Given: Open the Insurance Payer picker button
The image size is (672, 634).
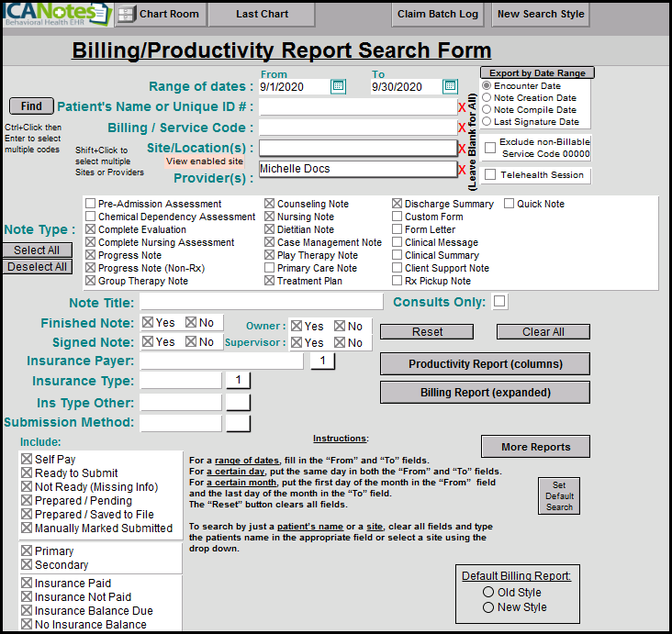Looking at the screenshot, I should (322, 361).
